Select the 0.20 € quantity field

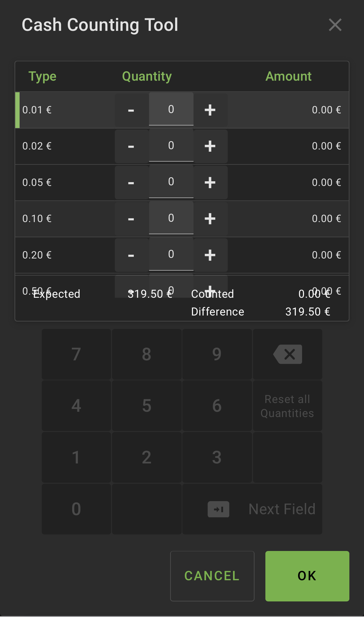click(x=171, y=254)
